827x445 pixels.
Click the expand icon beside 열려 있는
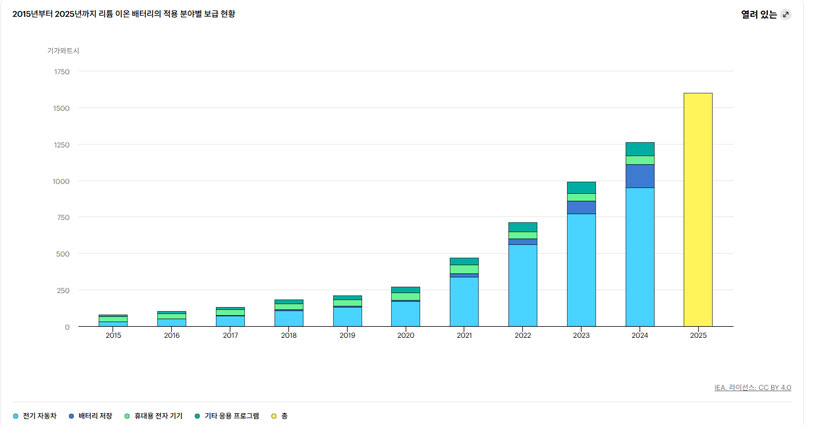(786, 15)
